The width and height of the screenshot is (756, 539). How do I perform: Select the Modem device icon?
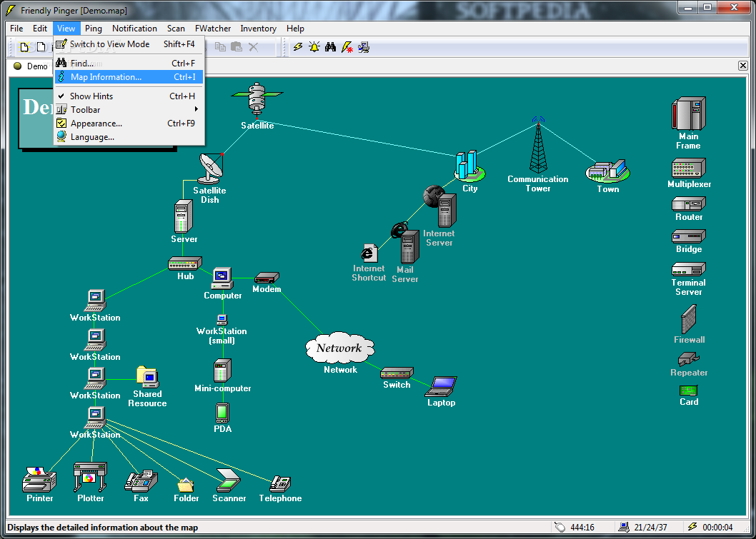tap(267, 278)
